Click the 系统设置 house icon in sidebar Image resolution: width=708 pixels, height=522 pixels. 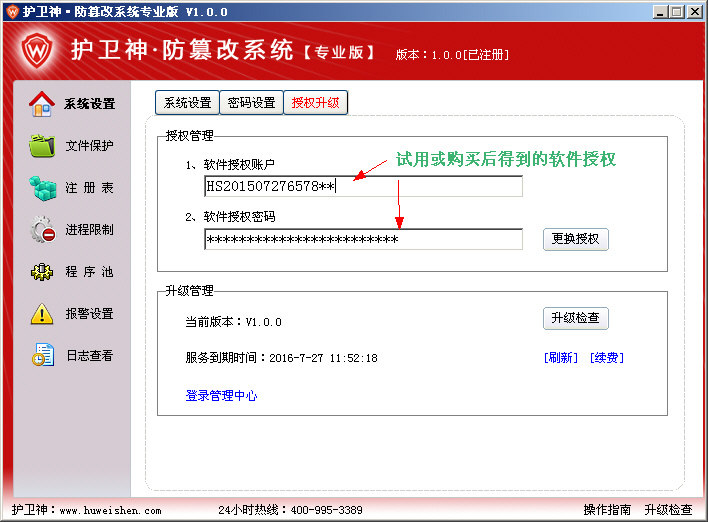tap(42, 104)
